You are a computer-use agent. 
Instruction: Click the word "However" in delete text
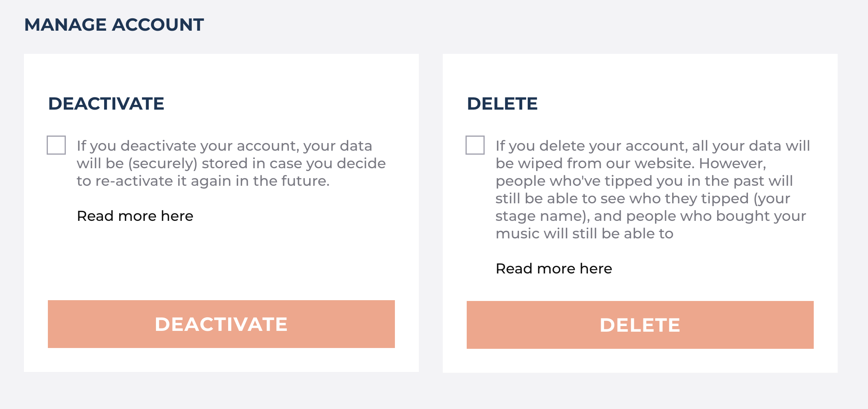[x=732, y=163]
